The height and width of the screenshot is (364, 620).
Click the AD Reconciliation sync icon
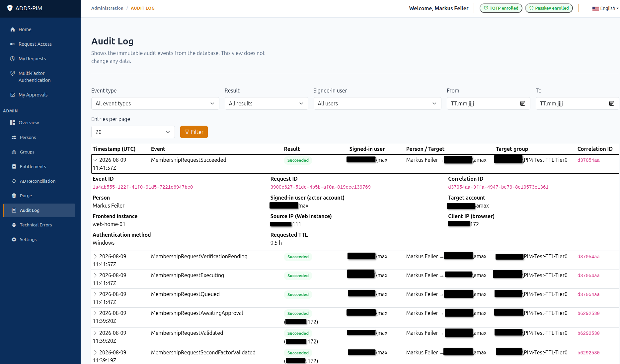[14, 181]
